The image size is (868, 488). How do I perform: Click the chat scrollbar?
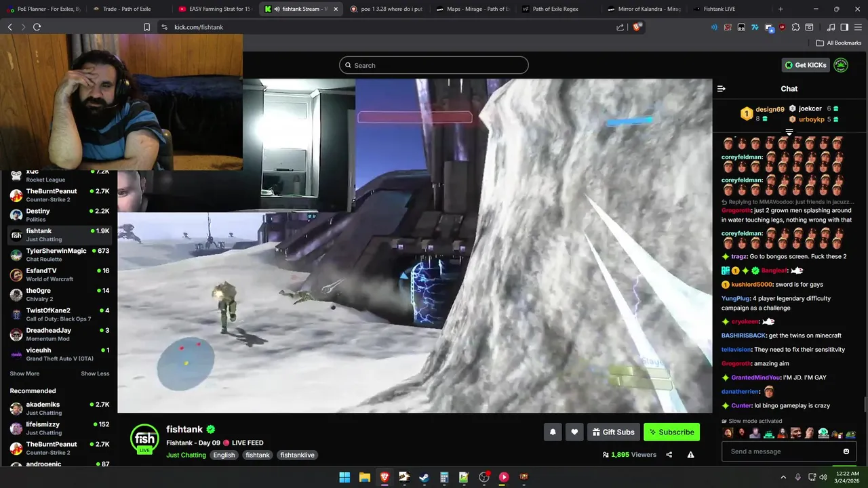(865, 404)
